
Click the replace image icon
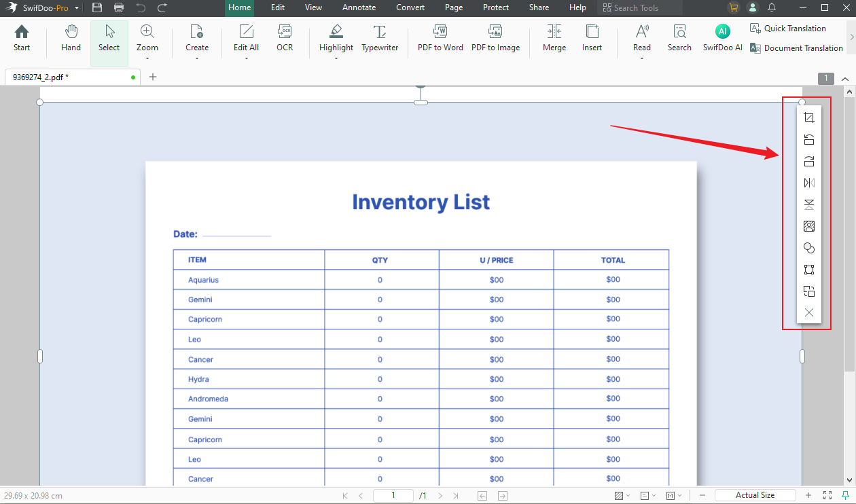click(x=808, y=226)
